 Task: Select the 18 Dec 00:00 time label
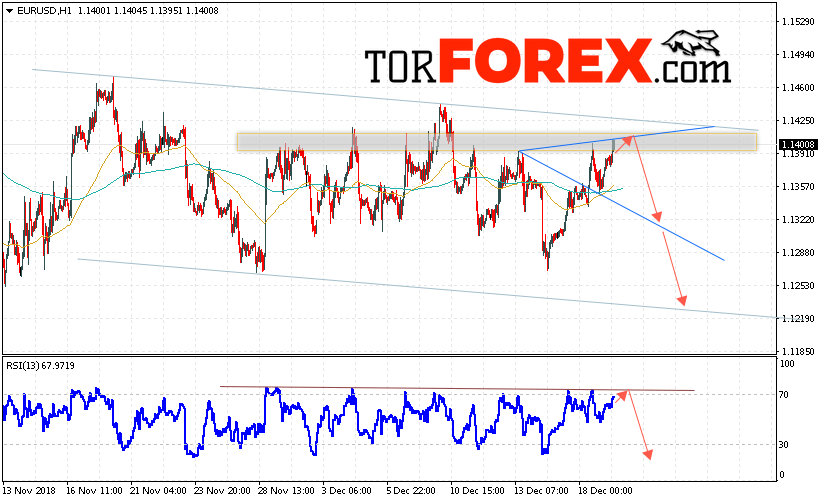coord(605,491)
